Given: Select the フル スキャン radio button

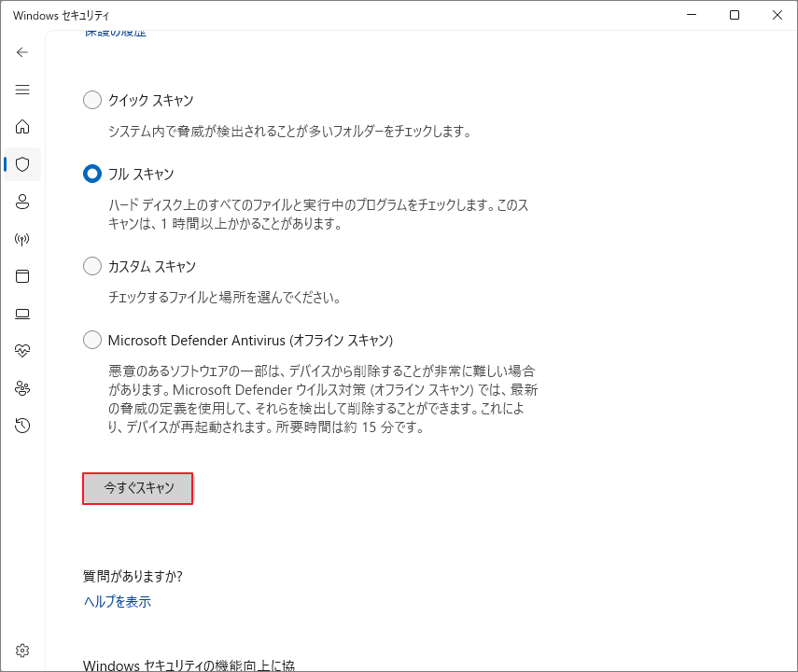Looking at the screenshot, I should pyautogui.click(x=91, y=174).
